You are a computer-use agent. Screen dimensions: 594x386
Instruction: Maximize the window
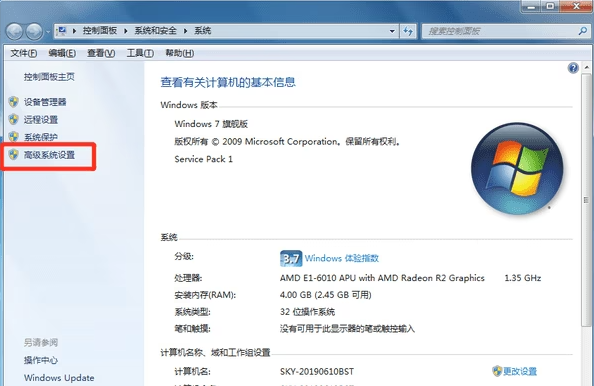click(x=550, y=6)
